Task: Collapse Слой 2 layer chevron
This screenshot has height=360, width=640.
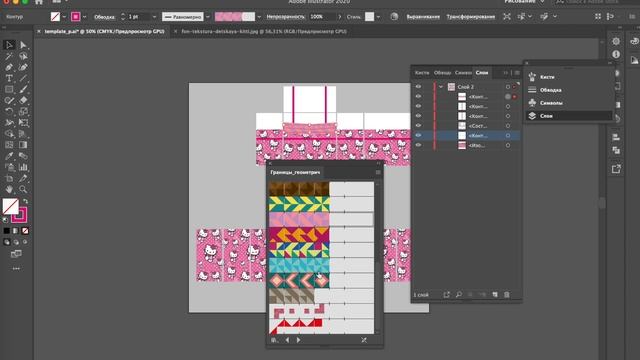Action: (441, 87)
